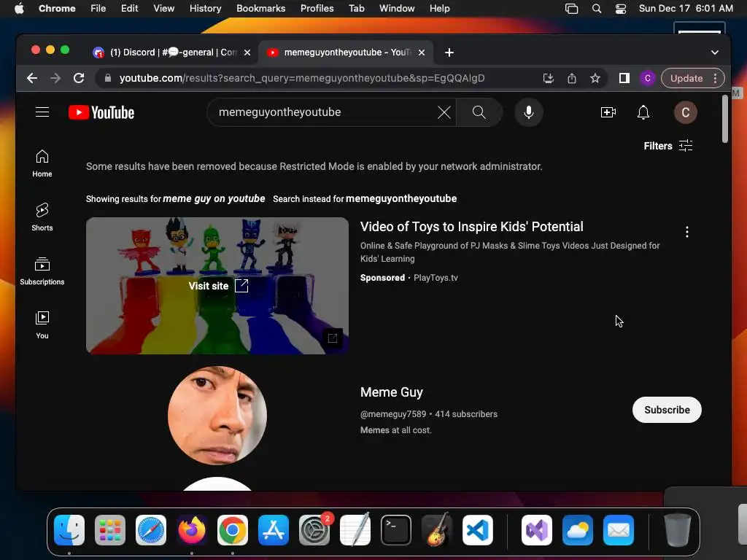Open Home in the sidebar
The width and height of the screenshot is (747, 560).
(x=42, y=163)
